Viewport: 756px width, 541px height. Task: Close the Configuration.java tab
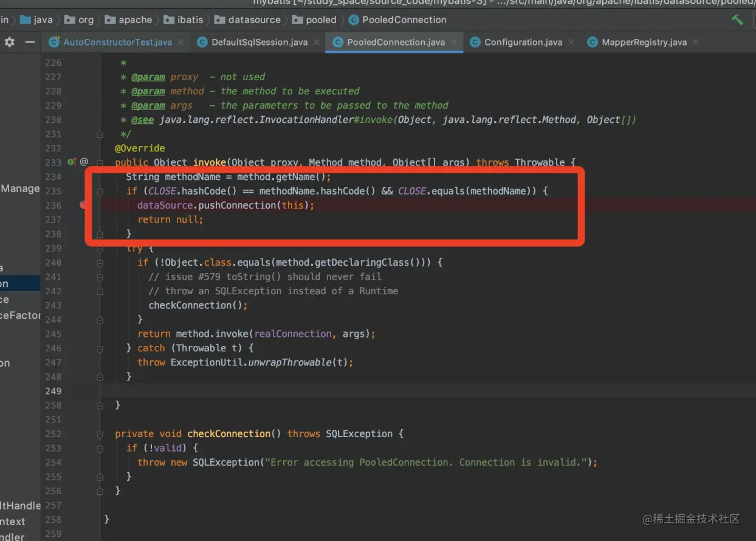[572, 42]
